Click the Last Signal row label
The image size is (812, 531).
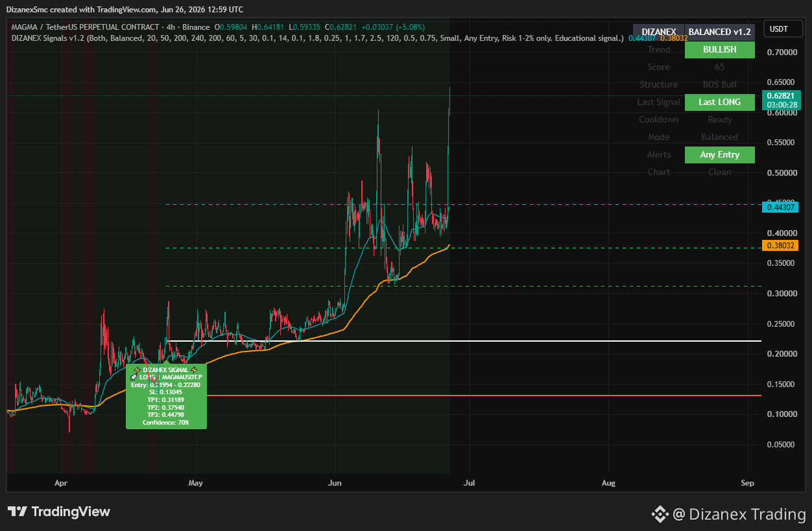pos(659,102)
